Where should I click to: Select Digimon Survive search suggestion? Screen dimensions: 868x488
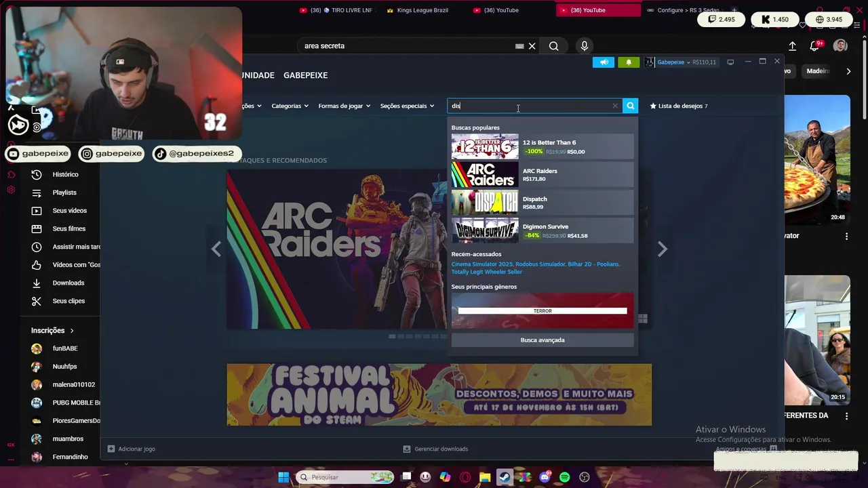[542, 230]
